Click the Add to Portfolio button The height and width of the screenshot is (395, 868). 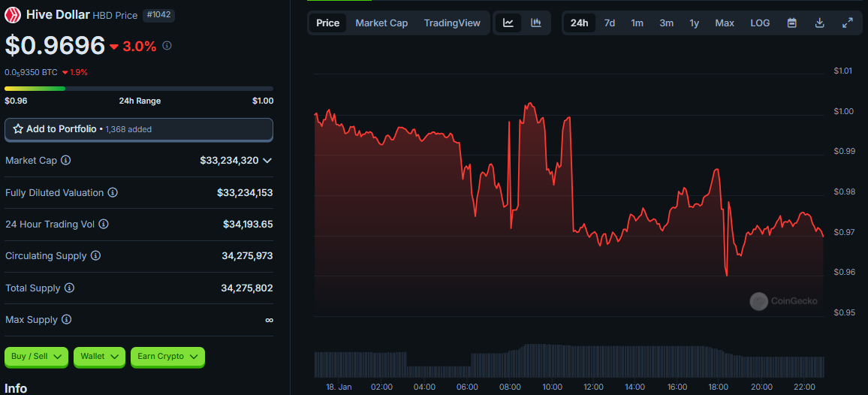point(139,129)
